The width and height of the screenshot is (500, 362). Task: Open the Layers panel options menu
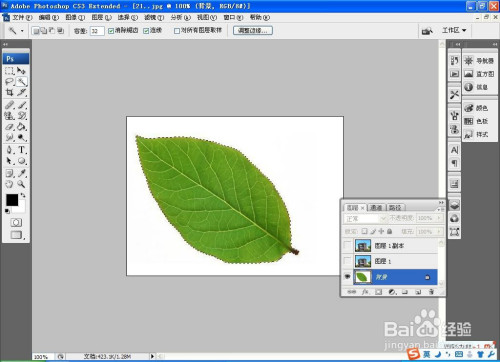[x=440, y=209]
